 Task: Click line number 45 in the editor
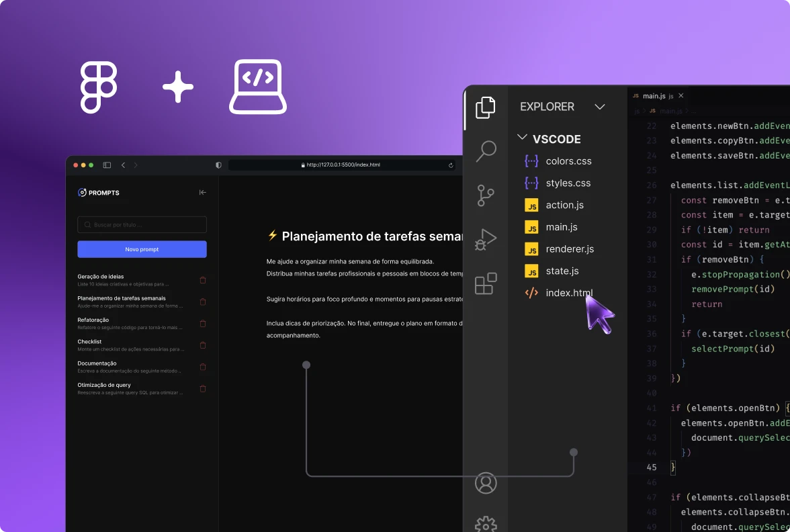[x=652, y=467]
